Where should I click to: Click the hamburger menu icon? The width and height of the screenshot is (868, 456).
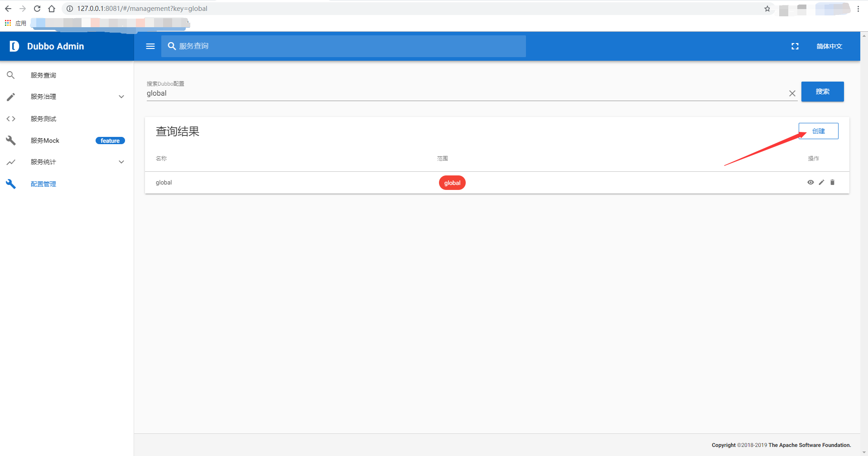click(150, 46)
